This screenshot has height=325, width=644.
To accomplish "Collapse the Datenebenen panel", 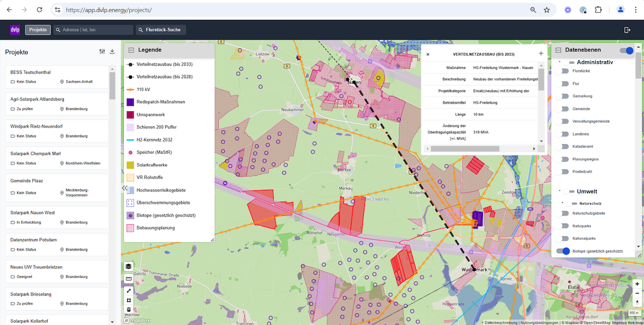I will 558,50.
